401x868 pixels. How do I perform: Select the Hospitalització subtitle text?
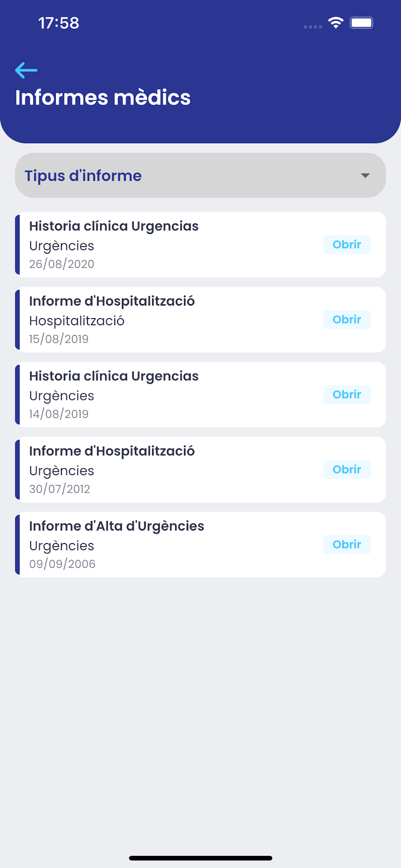[x=77, y=321]
